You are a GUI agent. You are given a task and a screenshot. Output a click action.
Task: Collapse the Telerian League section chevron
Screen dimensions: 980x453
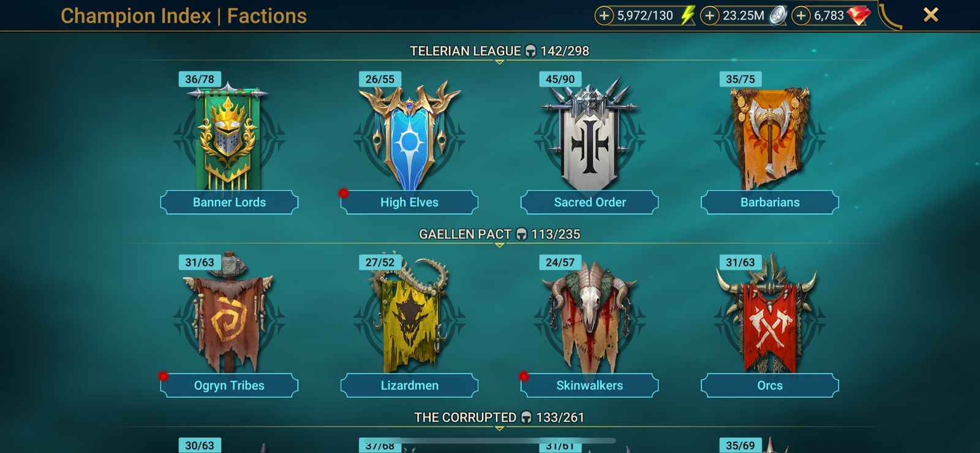point(499,62)
